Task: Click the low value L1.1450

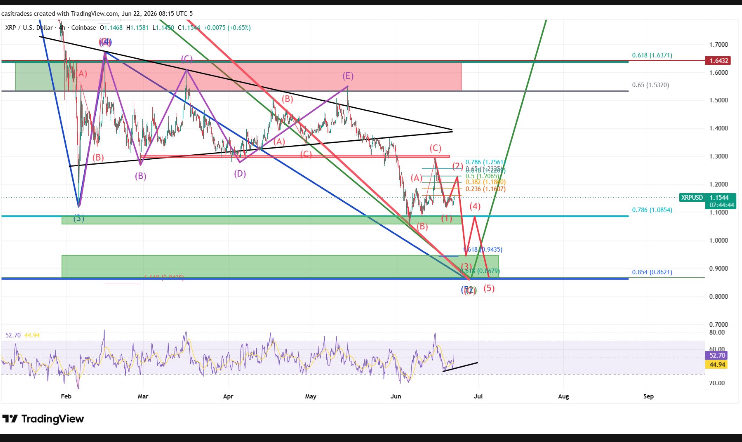Action: tap(162, 28)
